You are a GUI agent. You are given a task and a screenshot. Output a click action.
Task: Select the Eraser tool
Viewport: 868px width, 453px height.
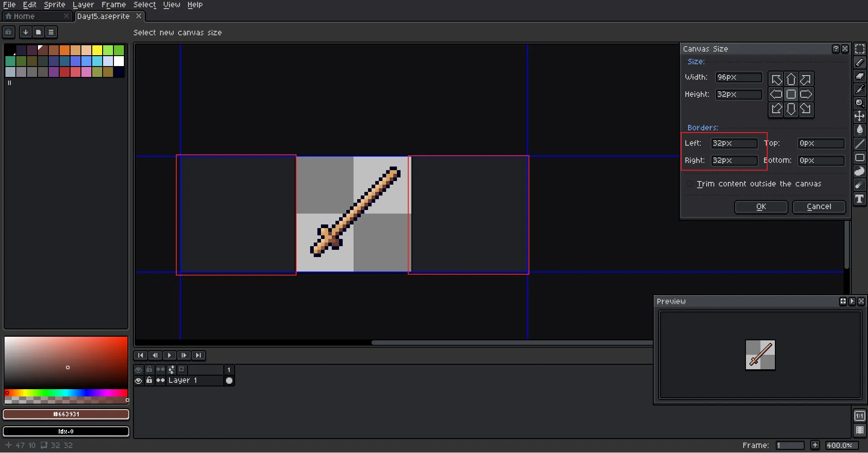click(x=859, y=76)
